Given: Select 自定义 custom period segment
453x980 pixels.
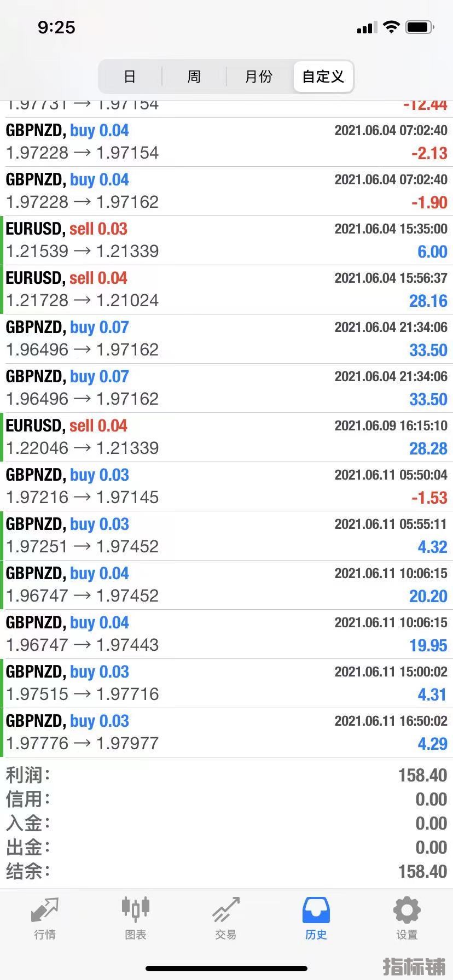Looking at the screenshot, I should pos(323,77).
